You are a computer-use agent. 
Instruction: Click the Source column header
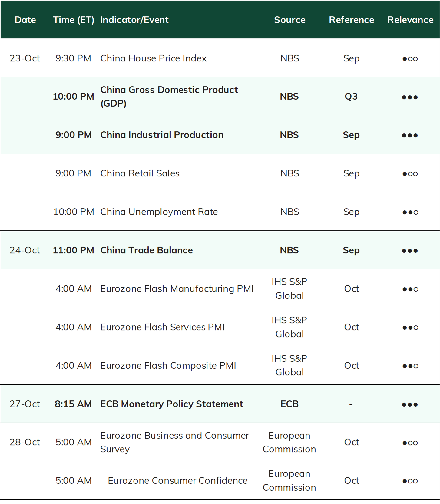click(290, 20)
